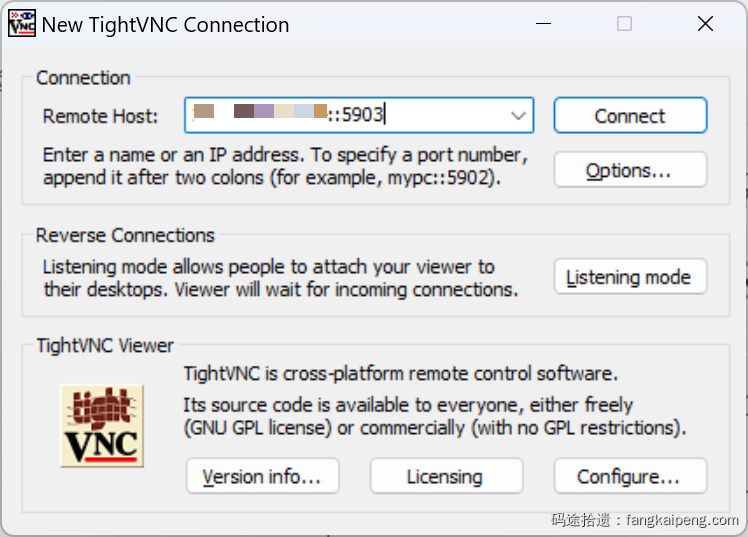Click the large TightVNC logo image

[102, 425]
